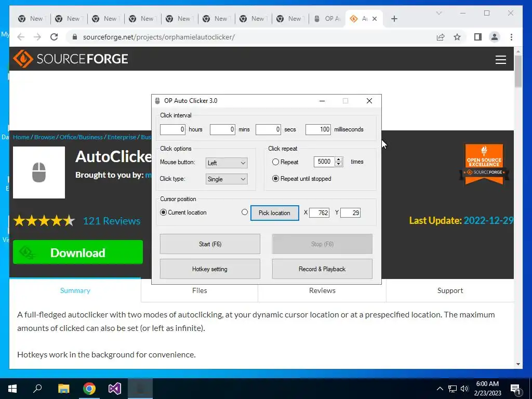The image size is (532, 399).
Task: Open Chrome's tab search chevron
Action: [438, 13]
